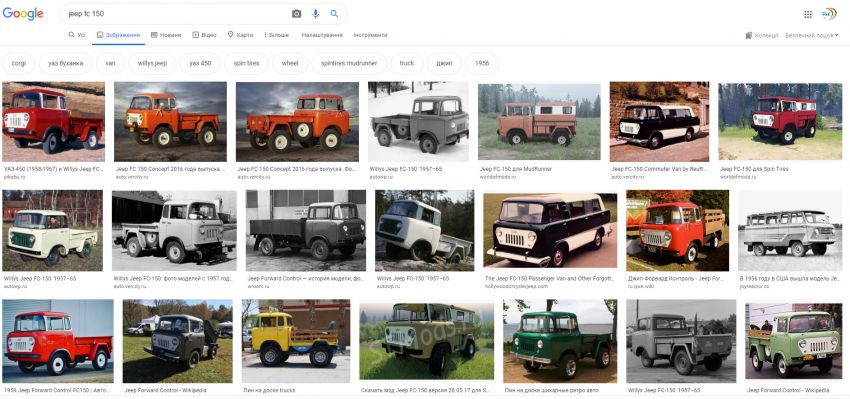Start voice search with microphone icon
Image resolution: width=850 pixels, height=399 pixels.
pyautogui.click(x=315, y=14)
